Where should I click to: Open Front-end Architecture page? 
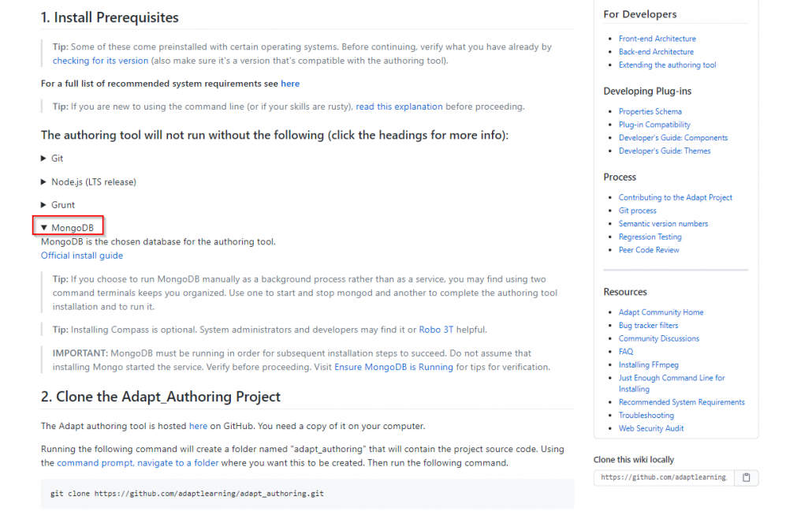657,39
